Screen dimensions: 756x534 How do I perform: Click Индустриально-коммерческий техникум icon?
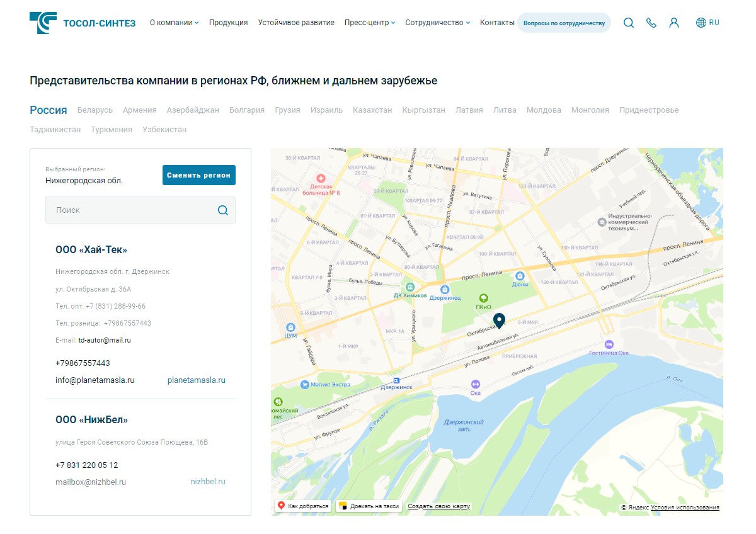(x=602, y=222)
